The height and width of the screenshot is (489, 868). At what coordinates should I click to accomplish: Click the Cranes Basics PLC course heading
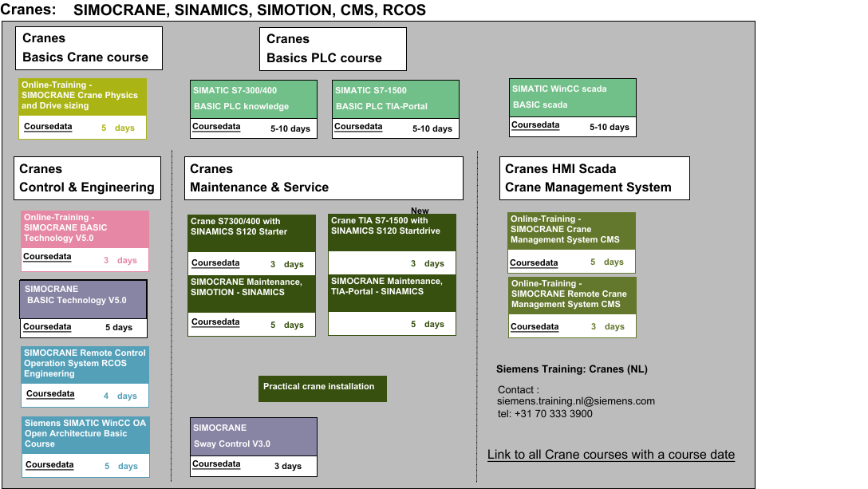tap(333, 49)
